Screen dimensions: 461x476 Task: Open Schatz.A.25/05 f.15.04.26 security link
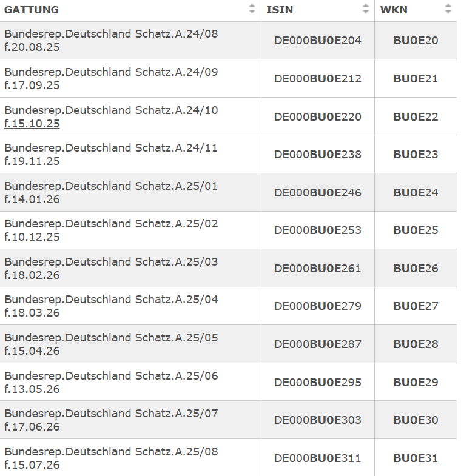coord(111,344)
